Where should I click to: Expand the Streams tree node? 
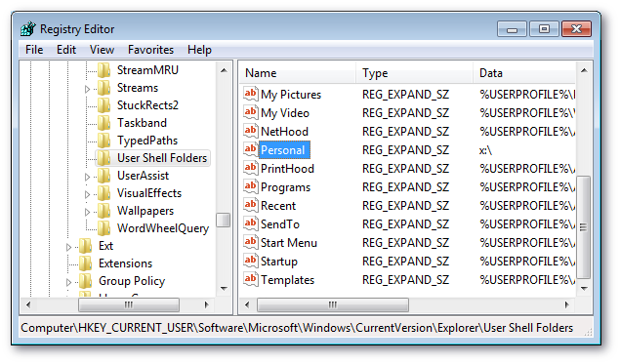point(87,89)
